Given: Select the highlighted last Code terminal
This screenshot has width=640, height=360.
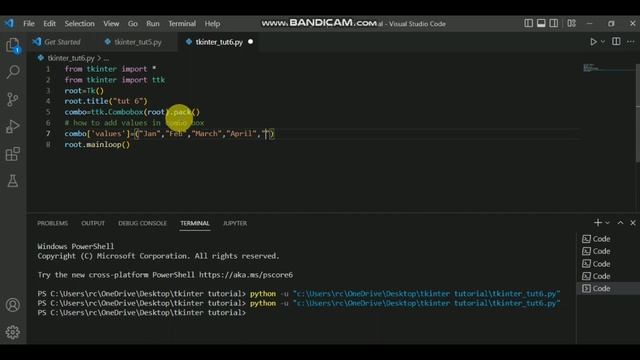Looking at the screenshot, I should [x=608, y=289].
